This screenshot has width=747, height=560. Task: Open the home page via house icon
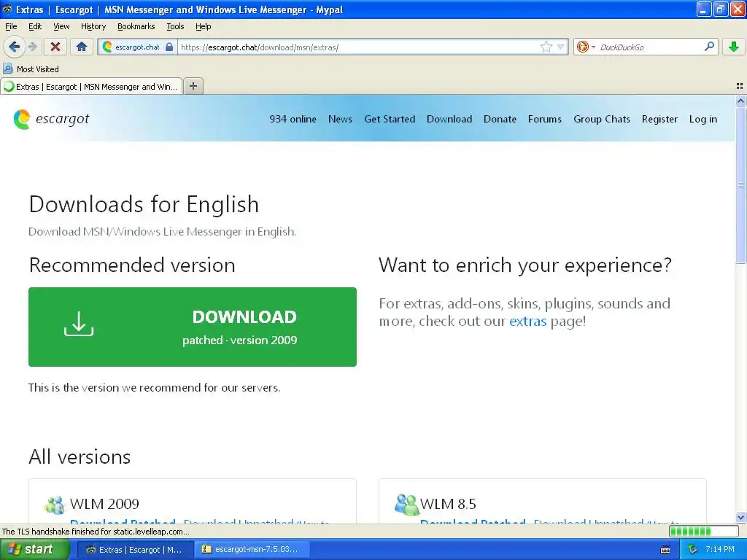pyautogui.click(x=82, y=47)
